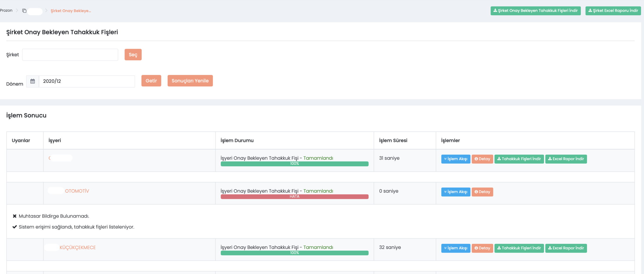Expand İşlem Akışı for KÜÇÜKÇEKMECE row

[x=455, y=248]
